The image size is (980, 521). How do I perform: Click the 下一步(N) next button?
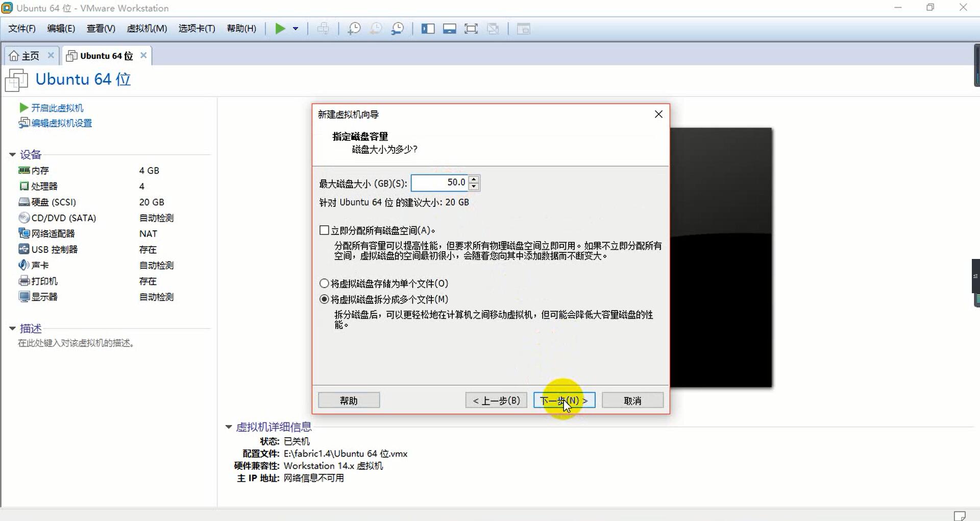(x=564, y=400)
